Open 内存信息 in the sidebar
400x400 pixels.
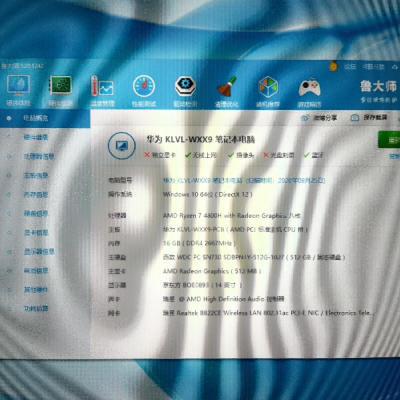(x=36, y=194)
